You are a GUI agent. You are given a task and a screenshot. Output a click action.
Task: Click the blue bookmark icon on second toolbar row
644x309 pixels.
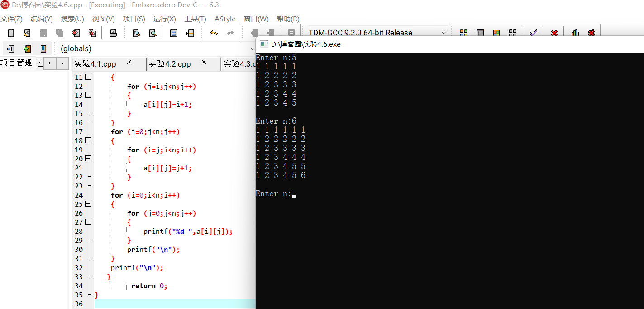43,48
